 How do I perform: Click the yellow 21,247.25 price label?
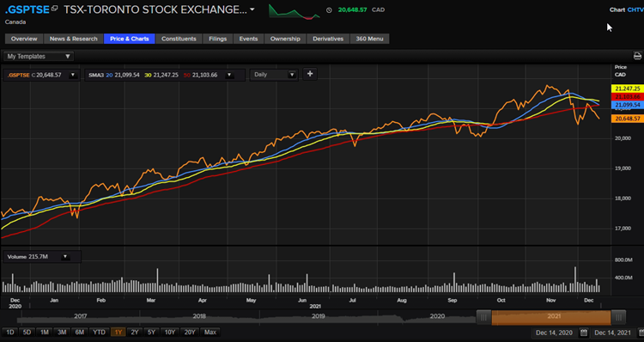pos(627,89)
